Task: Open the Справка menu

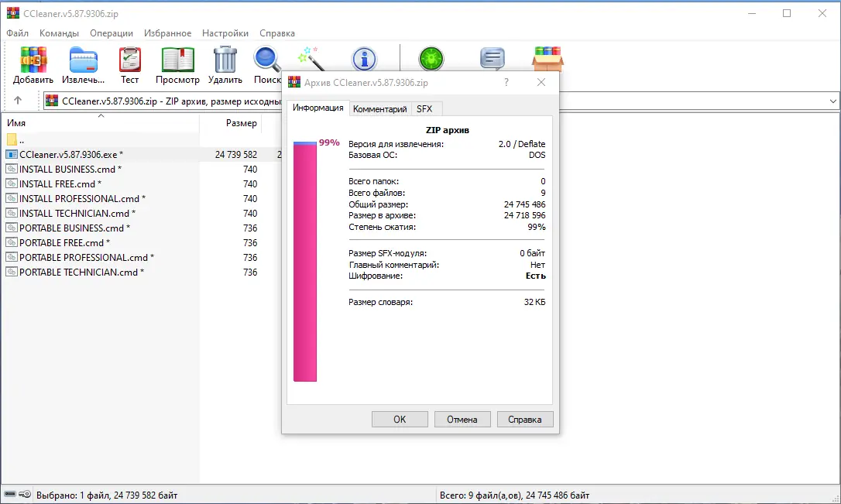Action: tap(277, 33)
